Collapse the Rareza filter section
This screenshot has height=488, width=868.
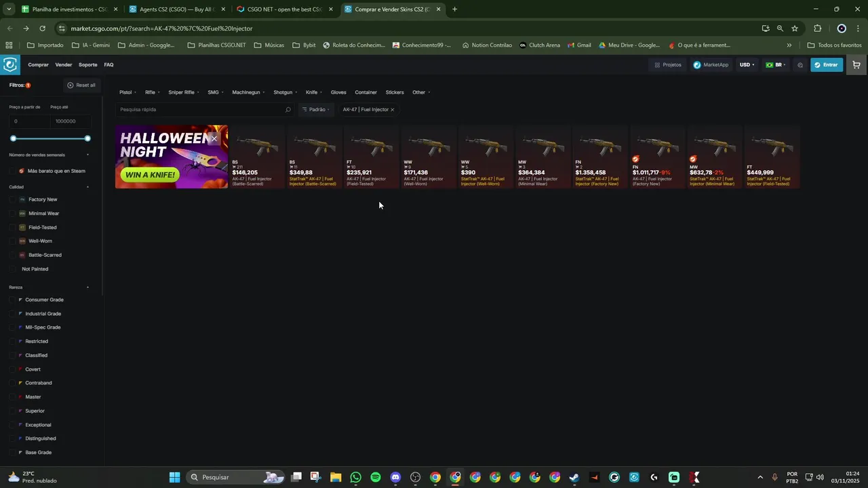tap(87, 287)
